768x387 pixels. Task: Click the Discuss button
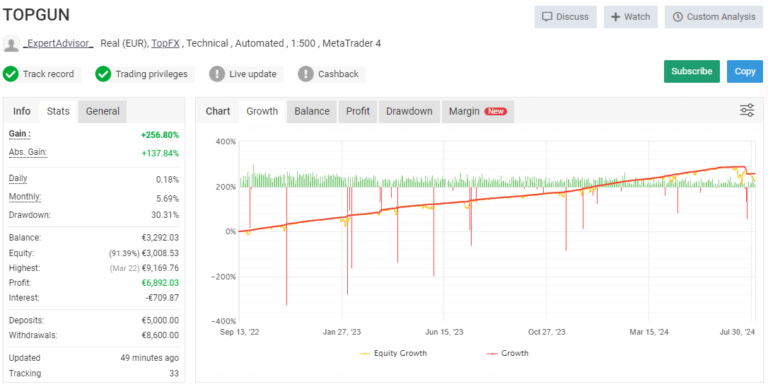(566, 17)
